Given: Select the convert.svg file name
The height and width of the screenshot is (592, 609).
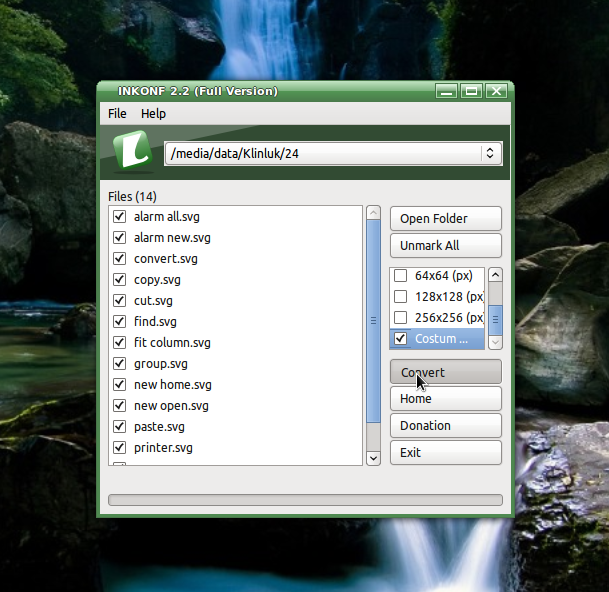Looking at the screenshot, I should 166,259.
